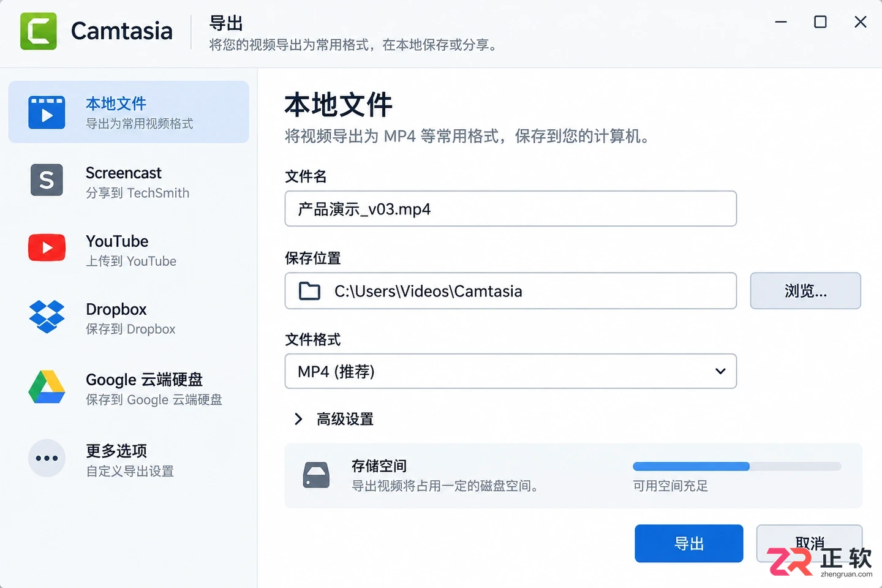Screen dimensions: 882x588
Task: Select Google 云端硬盘 export option
Action: tap(129, 388)
